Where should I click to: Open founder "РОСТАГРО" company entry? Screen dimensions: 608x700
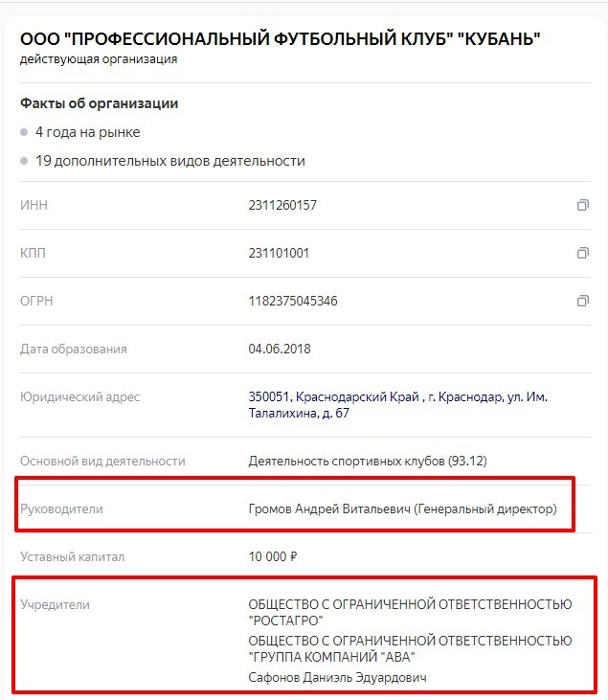coord(410,612)
